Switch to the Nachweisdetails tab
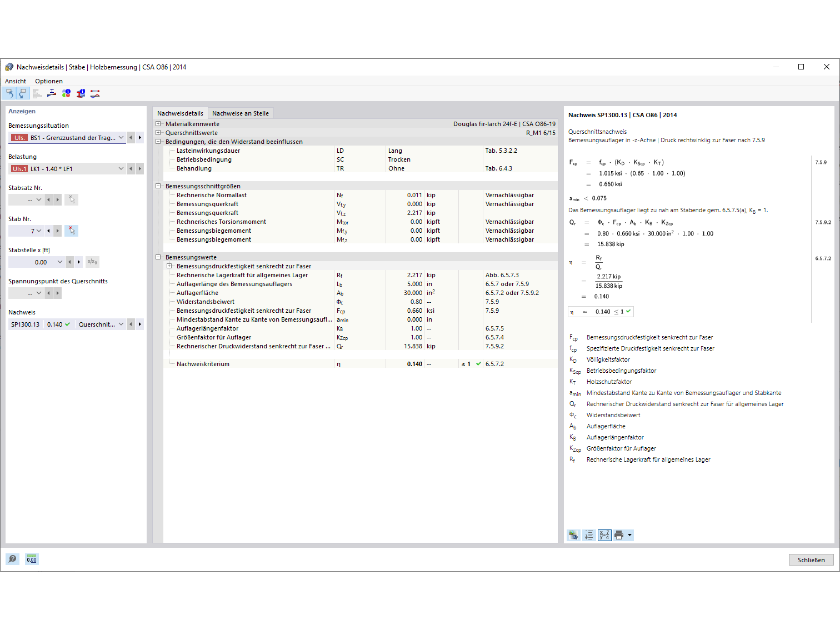The image size is (840, 630). click(x=180, y=113)
